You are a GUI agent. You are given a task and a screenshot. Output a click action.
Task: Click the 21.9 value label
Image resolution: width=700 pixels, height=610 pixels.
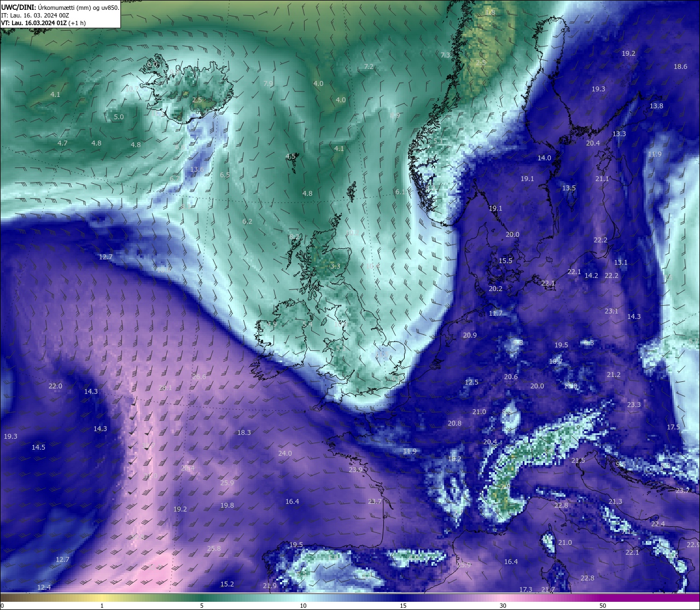pyautogui.click(x=270, y=586)
